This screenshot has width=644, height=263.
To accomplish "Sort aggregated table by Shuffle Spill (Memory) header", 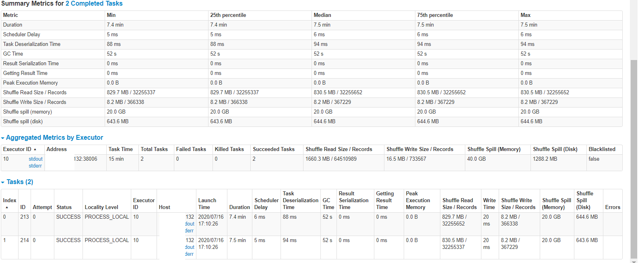I will tap(494, 149).
